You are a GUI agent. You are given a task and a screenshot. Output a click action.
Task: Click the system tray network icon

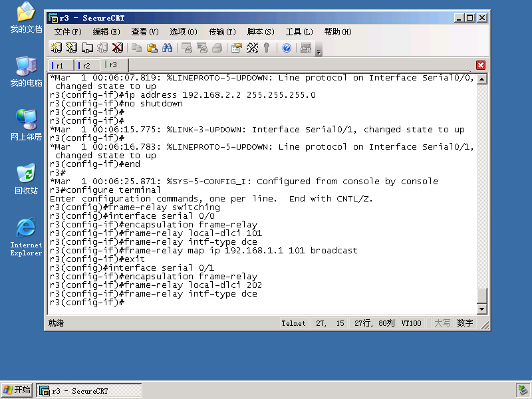(x=523, y=390)
